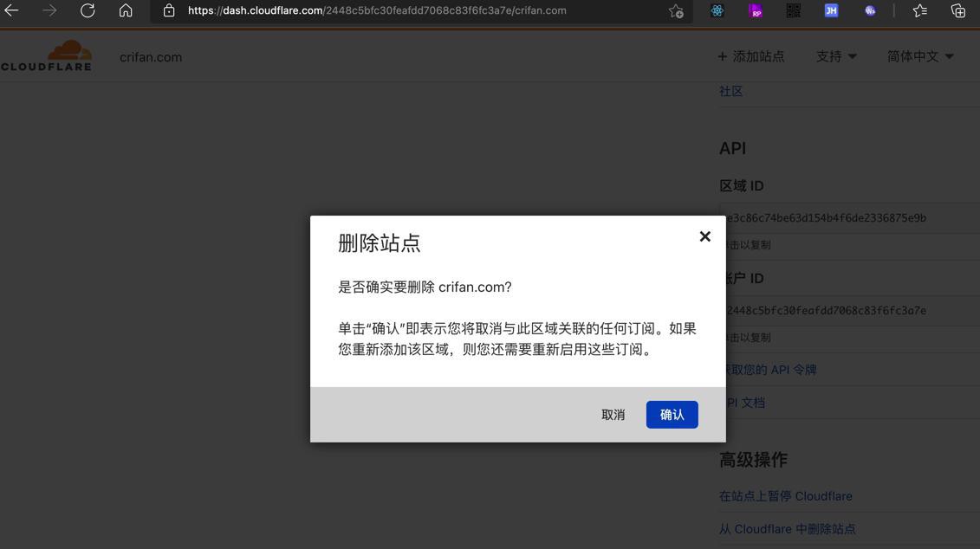Open the round purple extension icon

pos(870,10)
